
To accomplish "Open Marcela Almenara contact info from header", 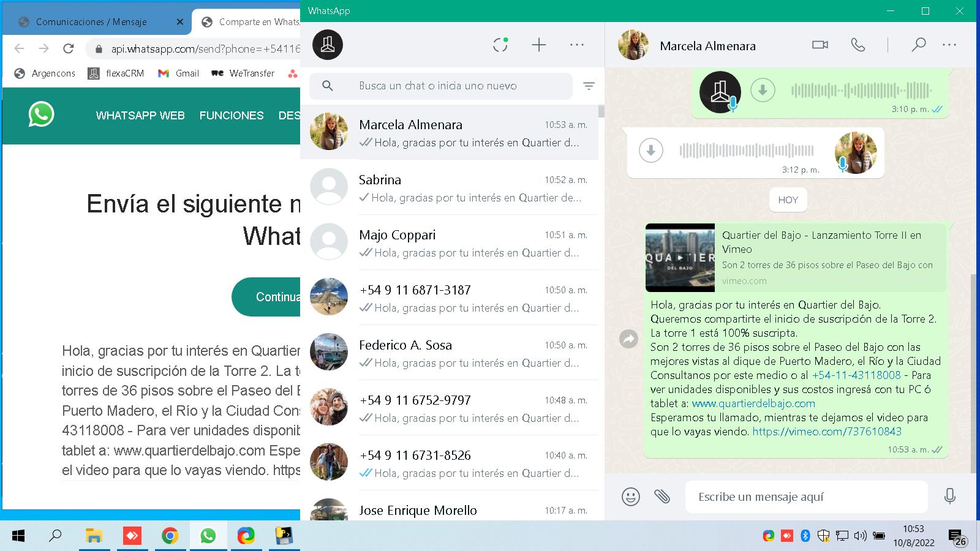I will (x=707, y=46).
